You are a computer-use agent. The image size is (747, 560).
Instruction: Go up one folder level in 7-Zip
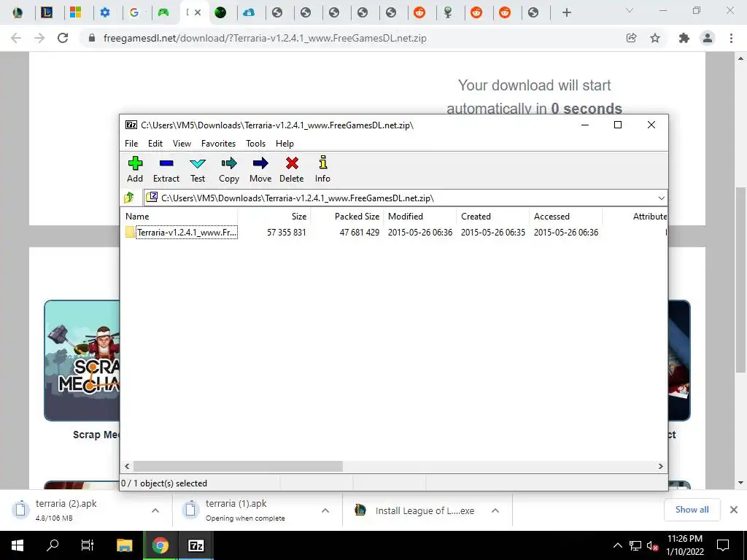129,197
